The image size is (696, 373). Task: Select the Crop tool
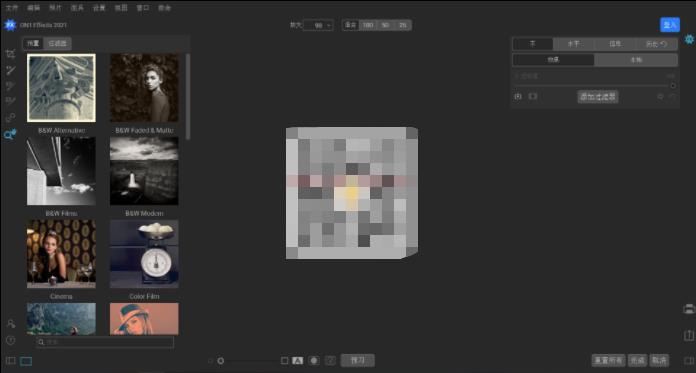pyautogui.click(x=10, y=54)
